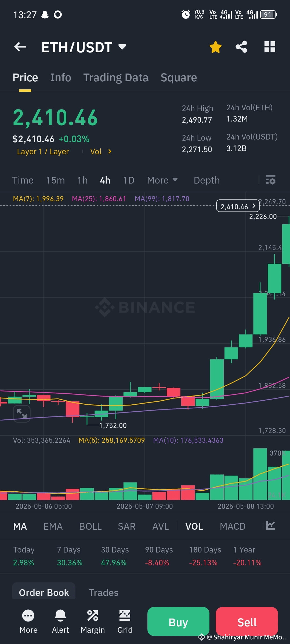Tap the volume MA(5) label
Screen dimensions: 290x644
point(111,440)
